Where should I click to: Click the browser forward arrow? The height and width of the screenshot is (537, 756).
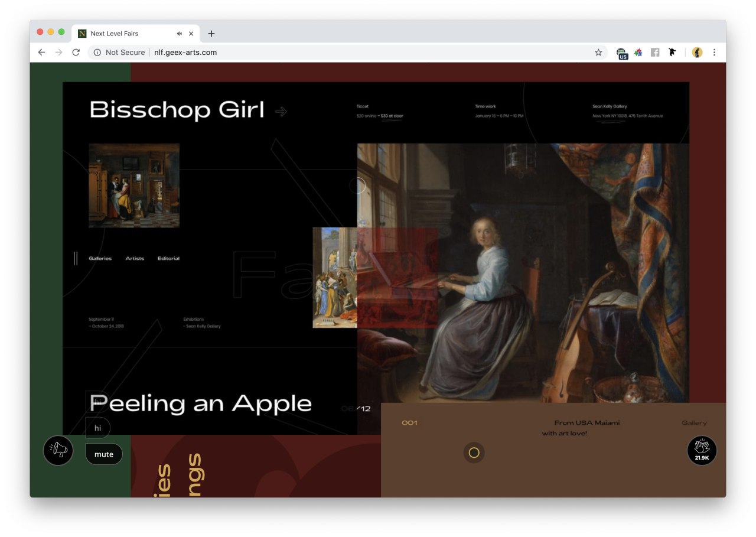pos(58,53)
